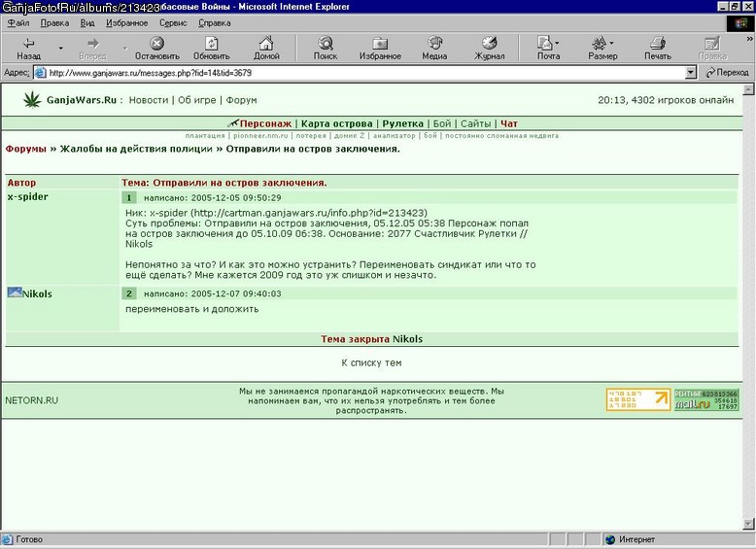Open the Избранное favorites toolbar icon

pyautogui.click(x=380, y=44)
